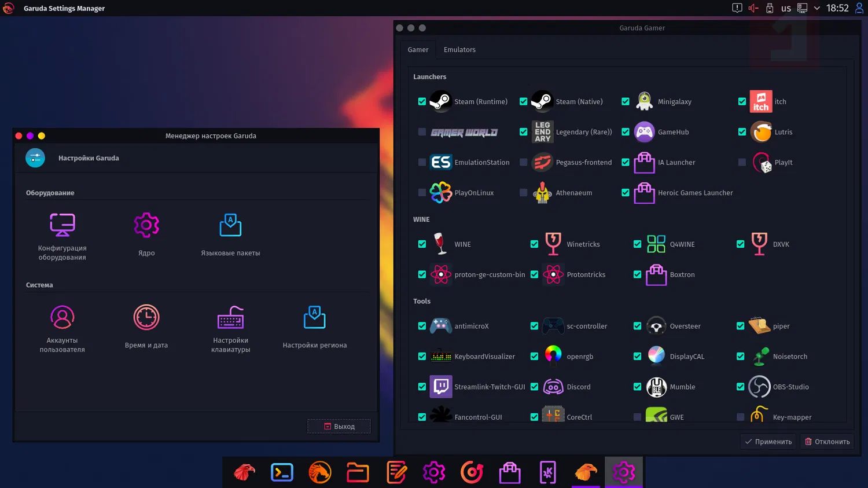Enable the PlayIt checkbox
The height and width of the screenshot is (488, 868).
(742, 162)
